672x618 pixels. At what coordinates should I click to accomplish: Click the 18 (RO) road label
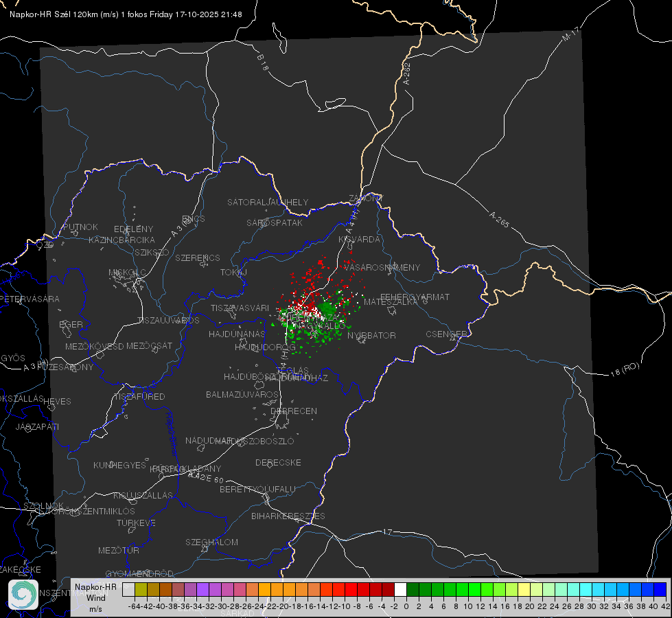tap(625, 369)
